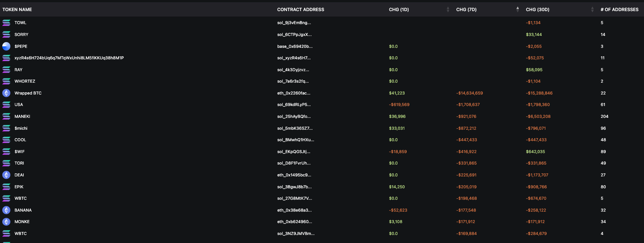Sort by CHG (1D) using its sort arrows
This screenshot has height=243, width=644.
[448, 10]
